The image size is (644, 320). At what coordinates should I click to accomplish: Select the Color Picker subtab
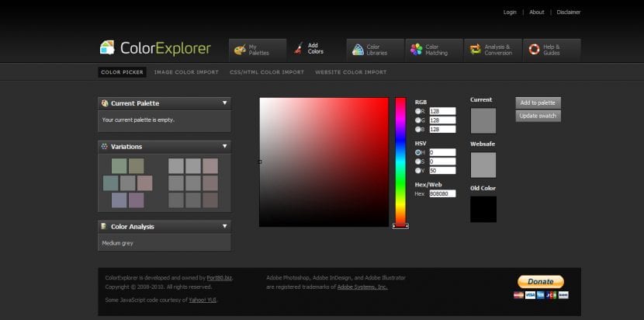(122, 72)
